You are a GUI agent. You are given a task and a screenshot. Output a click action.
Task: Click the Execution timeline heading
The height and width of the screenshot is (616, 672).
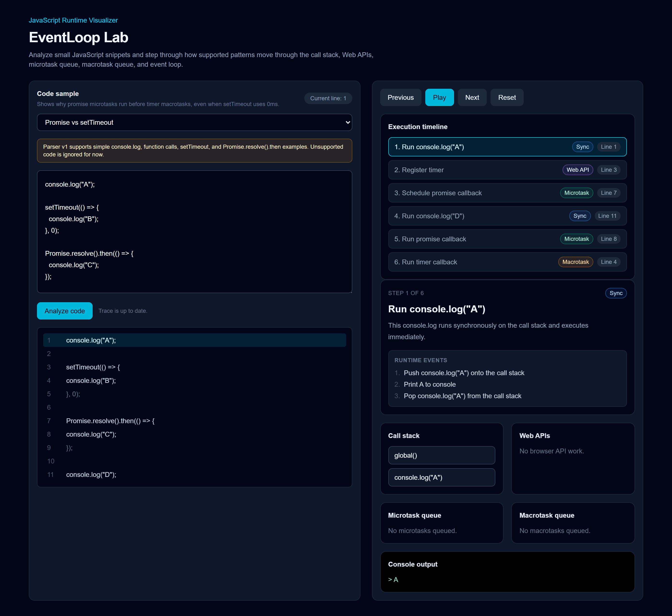[418, 127]
